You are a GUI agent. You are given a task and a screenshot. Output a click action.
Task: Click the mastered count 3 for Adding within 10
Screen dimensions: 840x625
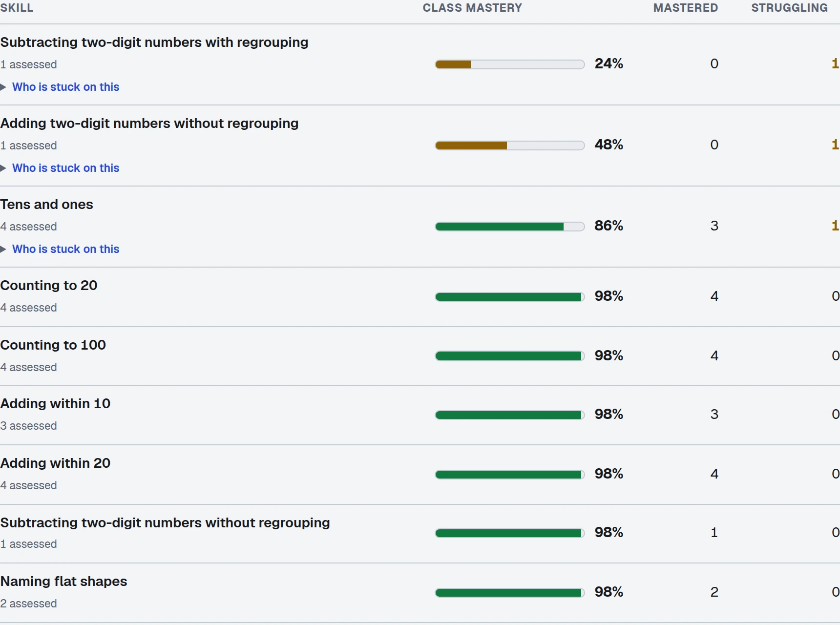(x=714, y=414)
